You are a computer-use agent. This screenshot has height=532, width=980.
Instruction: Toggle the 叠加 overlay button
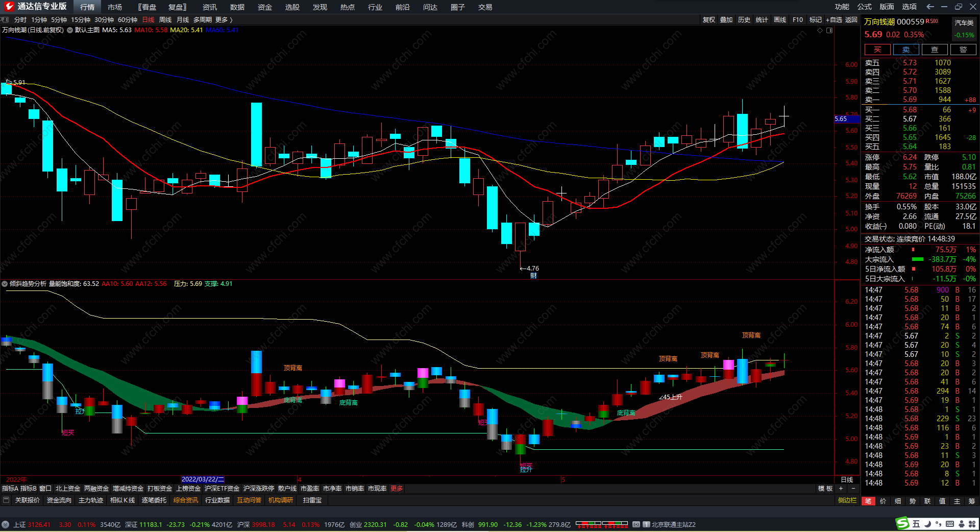726,20
